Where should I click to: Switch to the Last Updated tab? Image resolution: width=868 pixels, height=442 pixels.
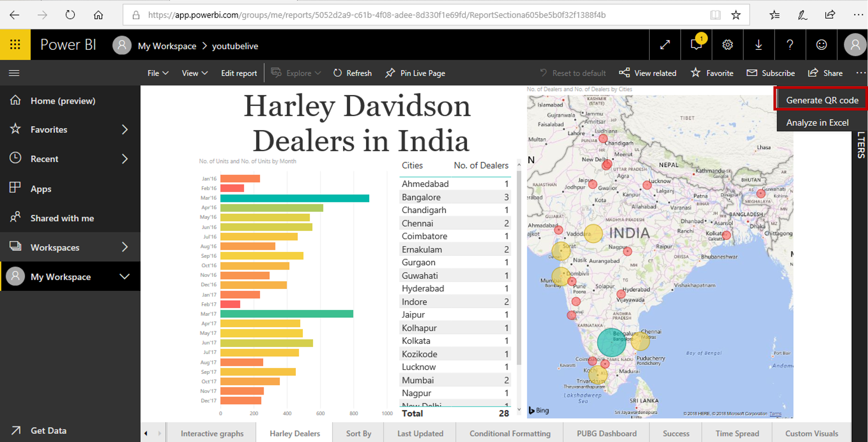[x=420, y=433]
